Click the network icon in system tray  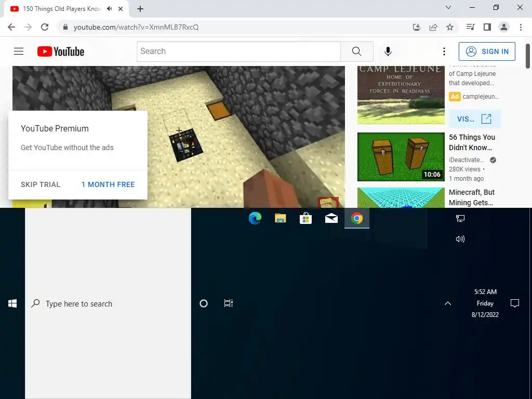460,219
